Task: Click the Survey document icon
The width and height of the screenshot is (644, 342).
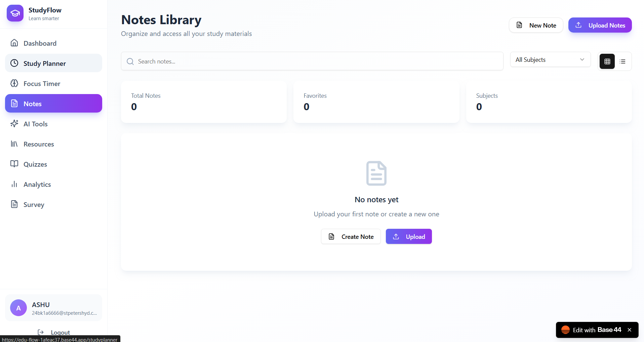Action: click(14, 204)
